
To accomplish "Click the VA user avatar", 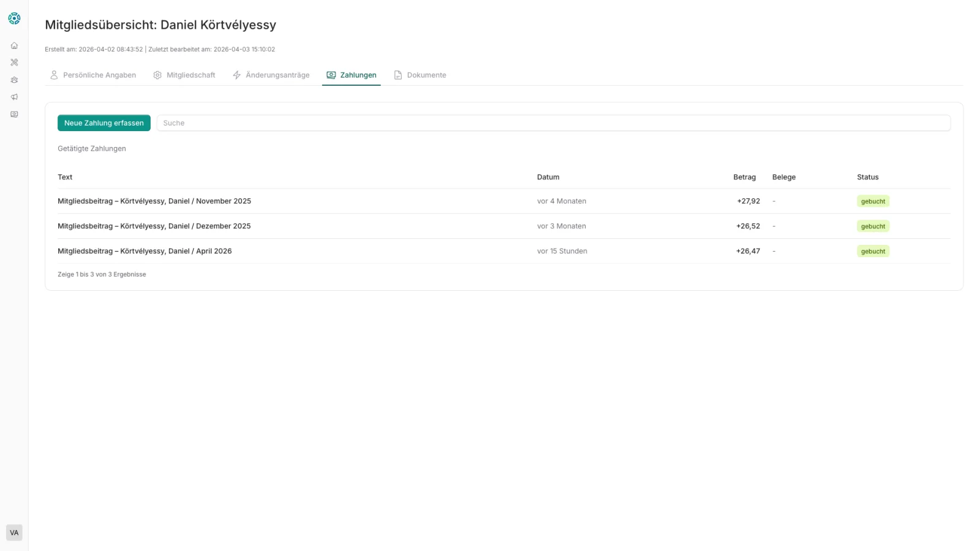I will point(14,533).
